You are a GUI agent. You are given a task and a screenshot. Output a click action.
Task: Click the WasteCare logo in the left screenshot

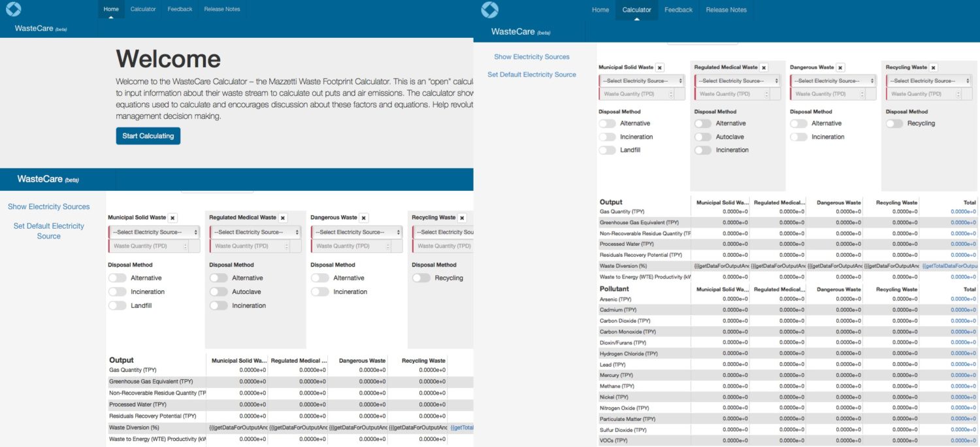pos(14,9)
